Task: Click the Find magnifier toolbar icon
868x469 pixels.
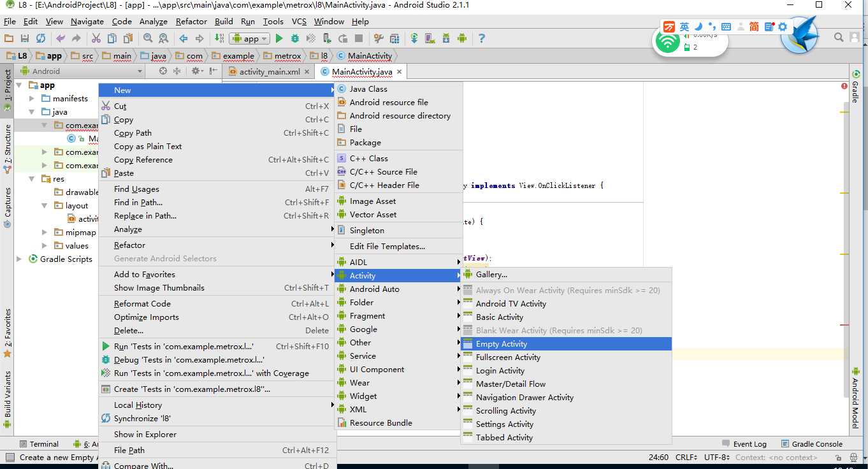Action: pyautogui.click(x=148, y=38)
